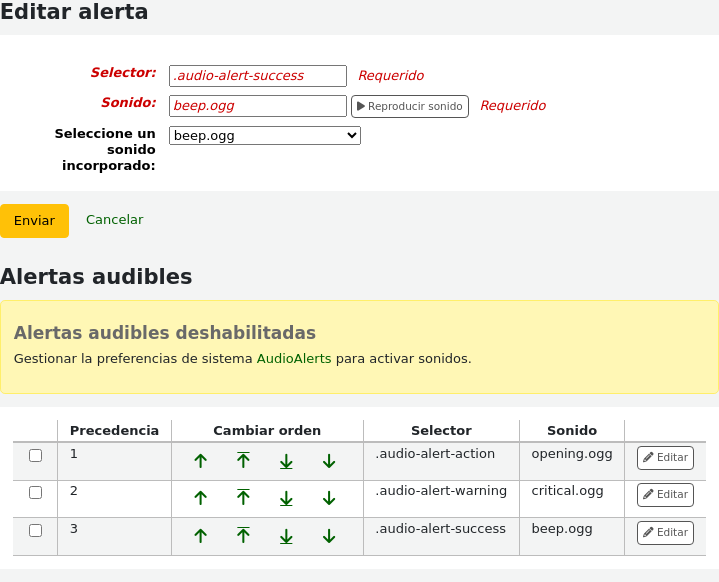Edit the critical.ogg alert row

[665, 495]
